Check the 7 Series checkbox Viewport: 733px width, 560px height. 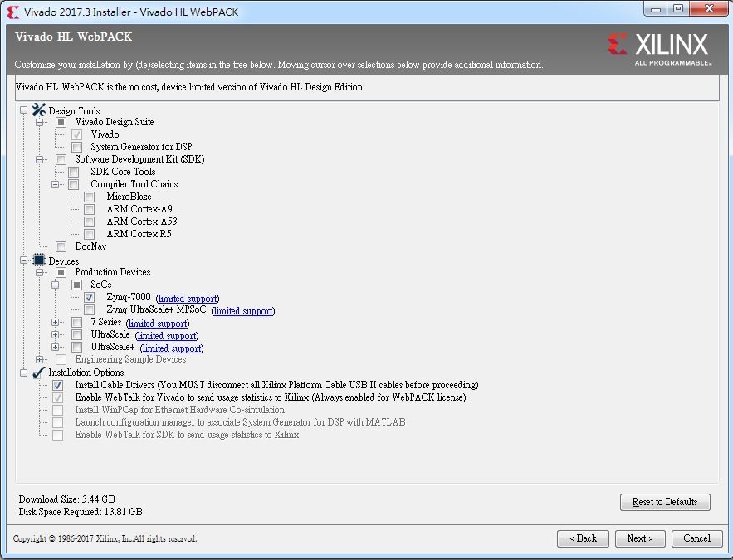coord(77,322)
